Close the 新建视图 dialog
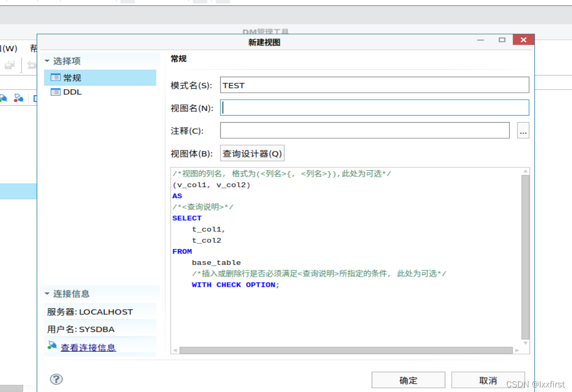The width and height of the screenshot is (572, 392). coord(524,40)
